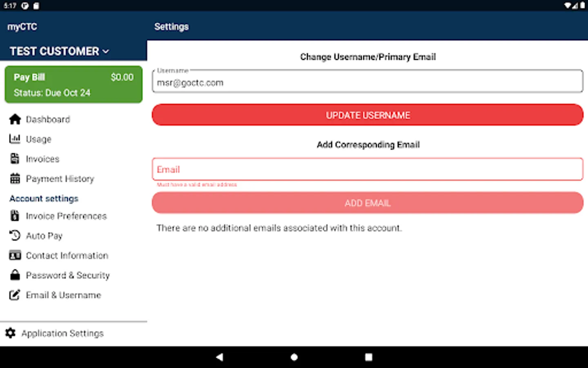Open Usage via the bar chart icon
The image size is (588, 368).
[x=15, y=139]
